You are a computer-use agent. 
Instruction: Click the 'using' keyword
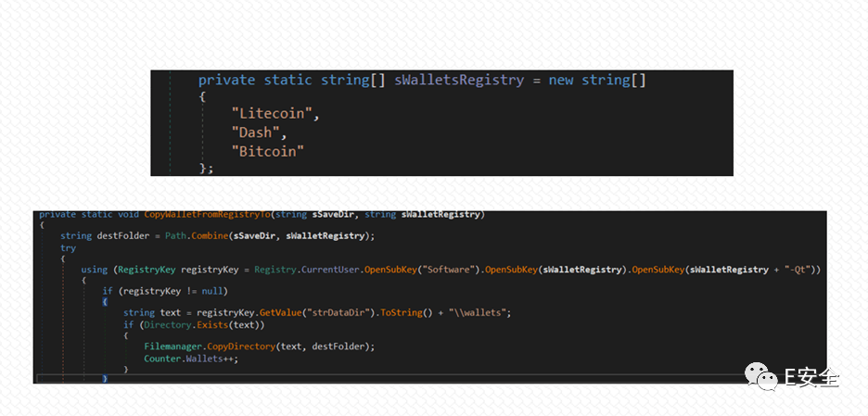(94, 270)
